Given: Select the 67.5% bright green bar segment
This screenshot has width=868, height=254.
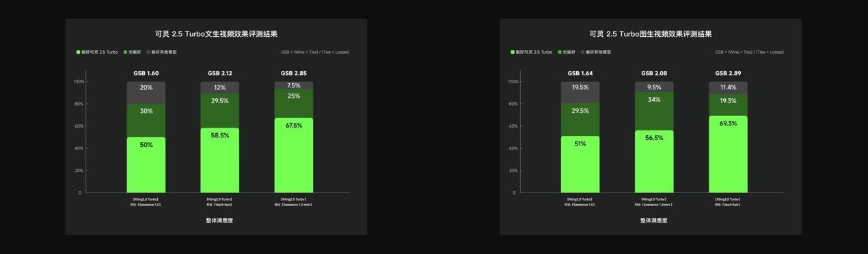Looking at the screenshot, I should click(294, 156).
